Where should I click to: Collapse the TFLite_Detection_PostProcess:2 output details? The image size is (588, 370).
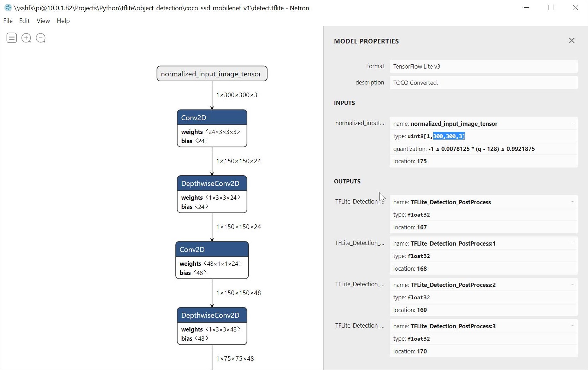coord(572,284)
